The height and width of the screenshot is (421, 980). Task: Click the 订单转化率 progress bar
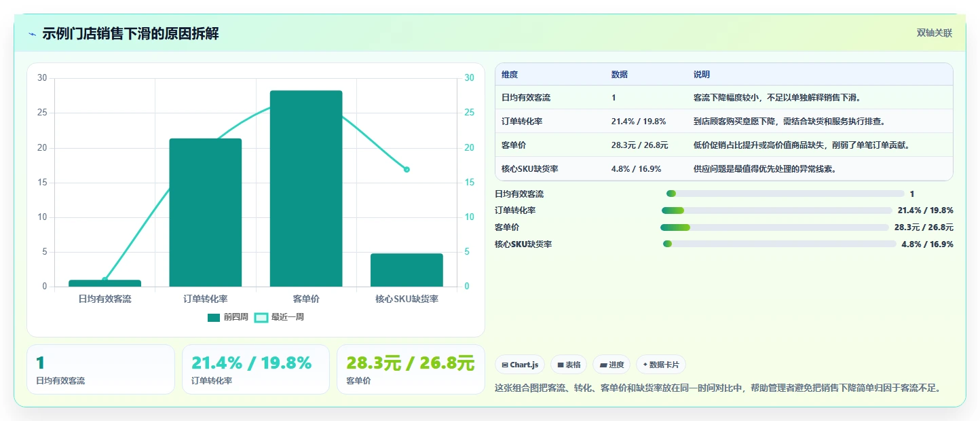pyautogui.click(x=777, y=210)
